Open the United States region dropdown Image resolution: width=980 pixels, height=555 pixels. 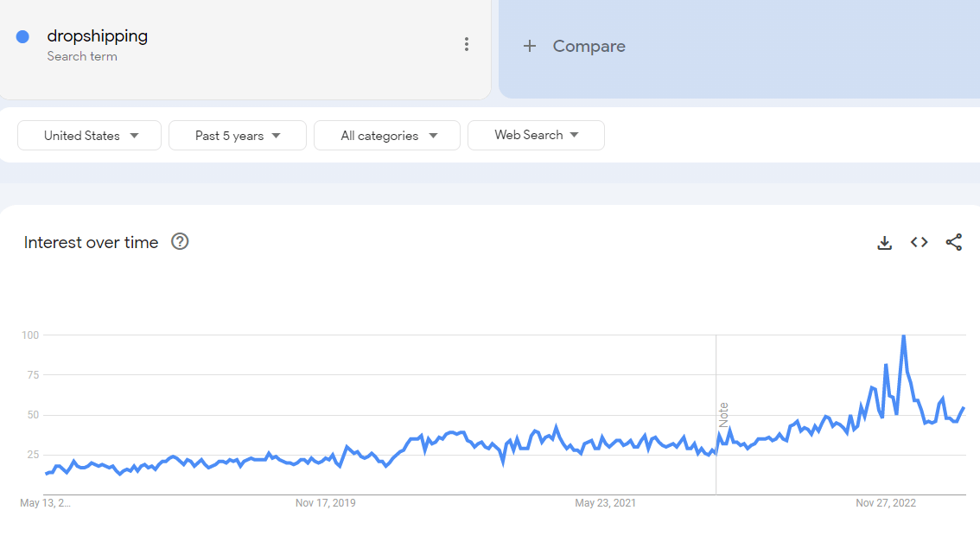(89, 135)
